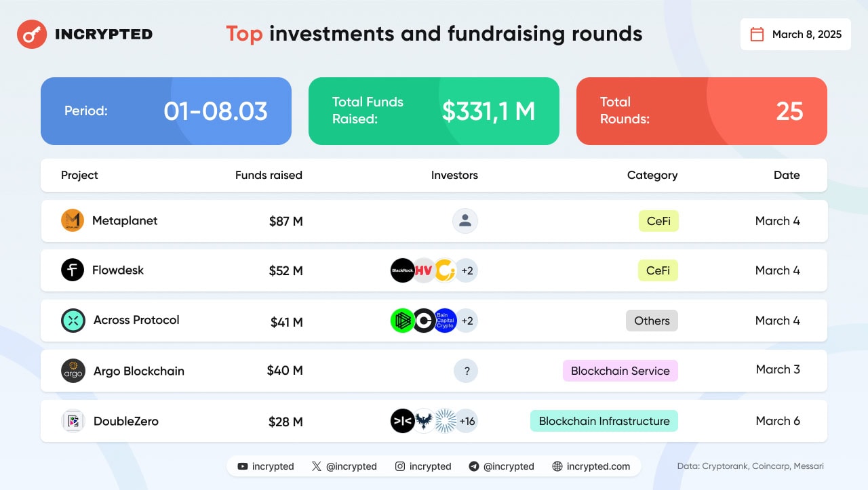Click the anonymous investor avatar for Metaplanet
Image resolution: width=868 pixels, height=490 pixels.
pyautogui.click(x=465, y=221)
